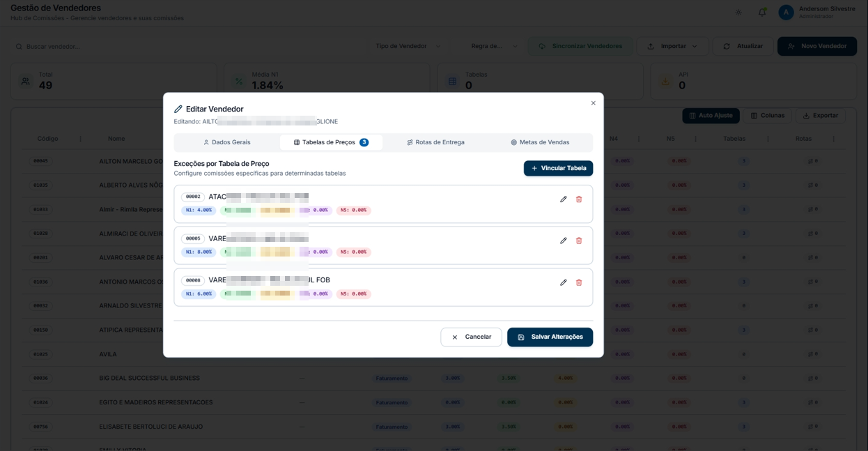
Task: Click Sincronizar Vendedores in the background page
Action: coord(580,46)
